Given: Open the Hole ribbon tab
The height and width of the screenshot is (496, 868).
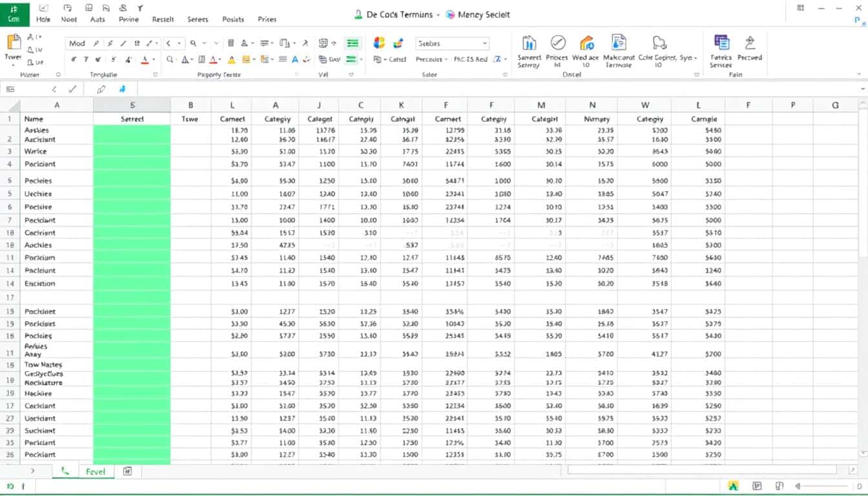Looking at the screenshot, I should 43,19.
